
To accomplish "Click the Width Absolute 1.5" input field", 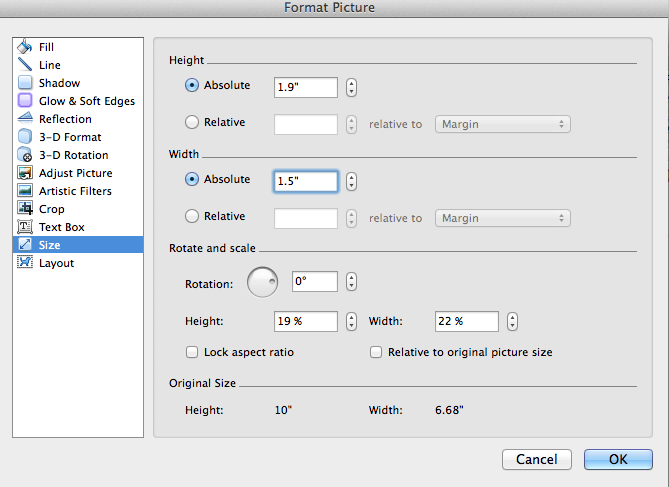I will (305, 181).
